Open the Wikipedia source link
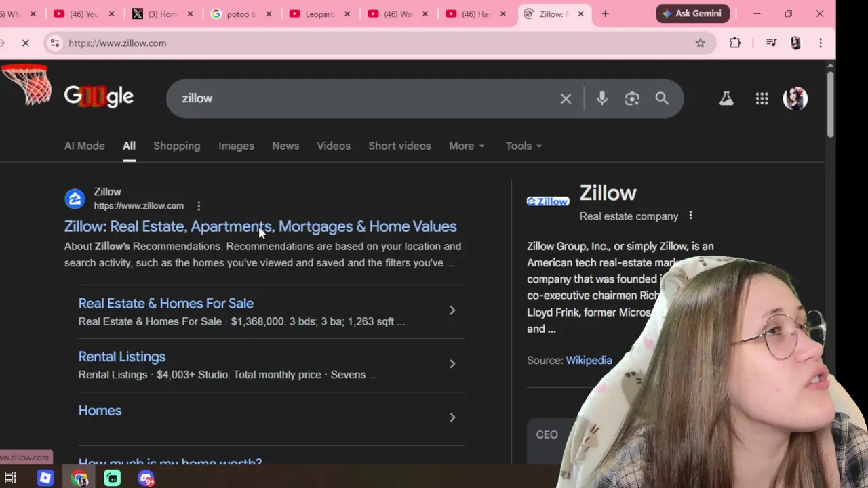Screen dimensions: 868x488 point(589,361)
